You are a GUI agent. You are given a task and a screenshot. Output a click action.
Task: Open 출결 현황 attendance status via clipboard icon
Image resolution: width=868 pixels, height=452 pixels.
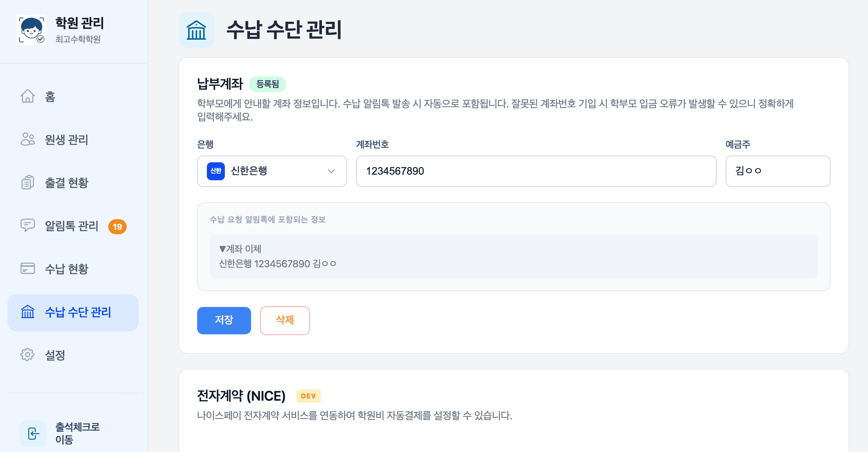27,183
